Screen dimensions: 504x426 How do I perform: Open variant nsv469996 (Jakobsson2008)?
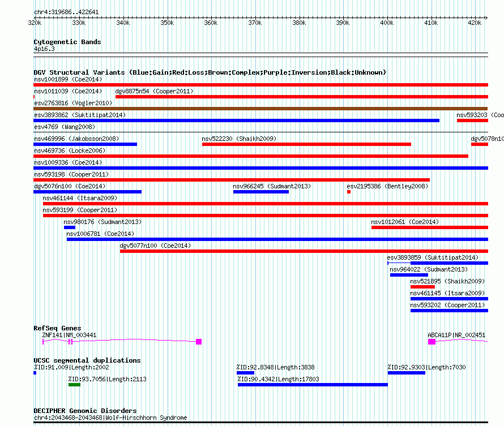[x=76, y=139]
